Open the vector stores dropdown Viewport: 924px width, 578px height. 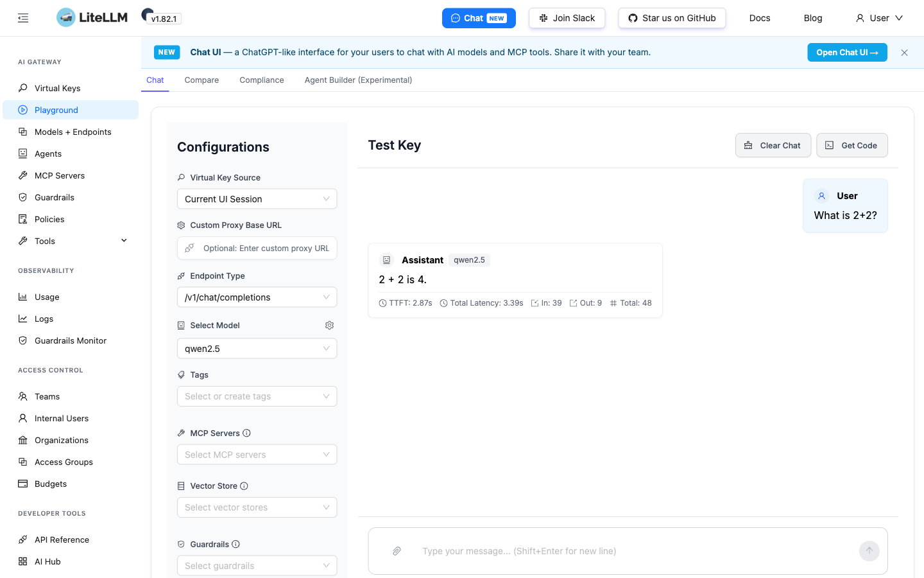coord(257,507)
